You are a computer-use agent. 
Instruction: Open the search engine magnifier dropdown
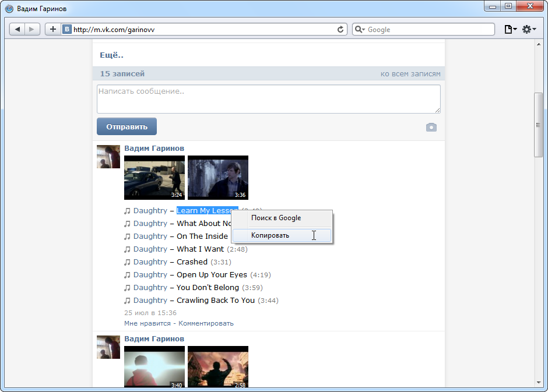click(x=360, y=29)
